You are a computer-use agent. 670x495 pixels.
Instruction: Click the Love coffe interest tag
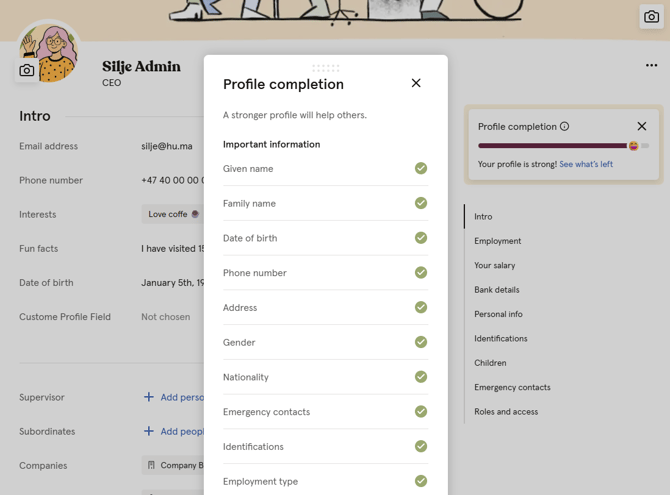[172, 214]
